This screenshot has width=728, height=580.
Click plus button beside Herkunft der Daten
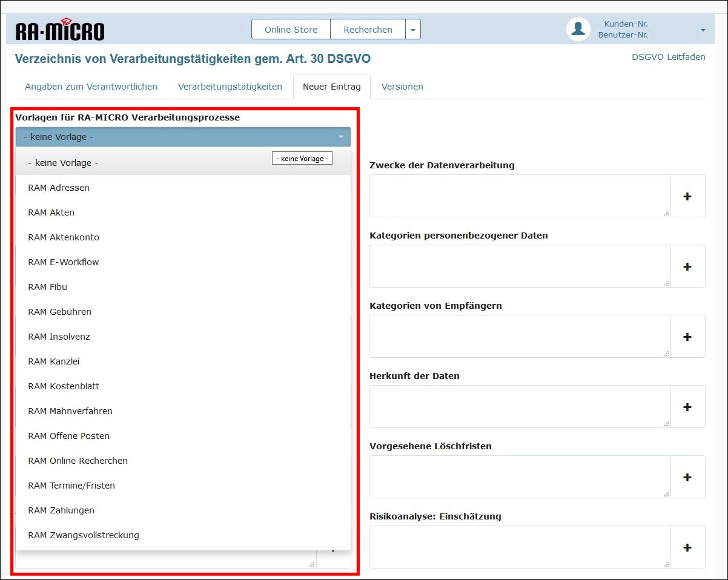pyautogui.click(x=687, y=407)
